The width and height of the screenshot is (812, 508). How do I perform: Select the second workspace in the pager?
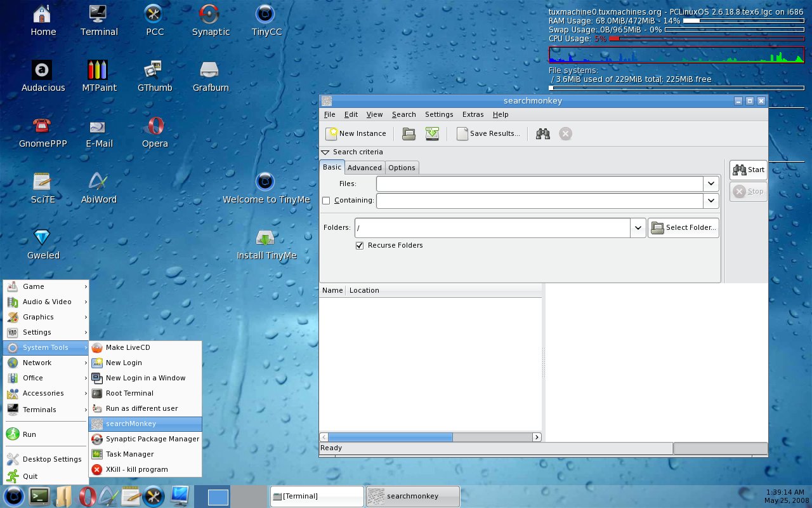249,496
